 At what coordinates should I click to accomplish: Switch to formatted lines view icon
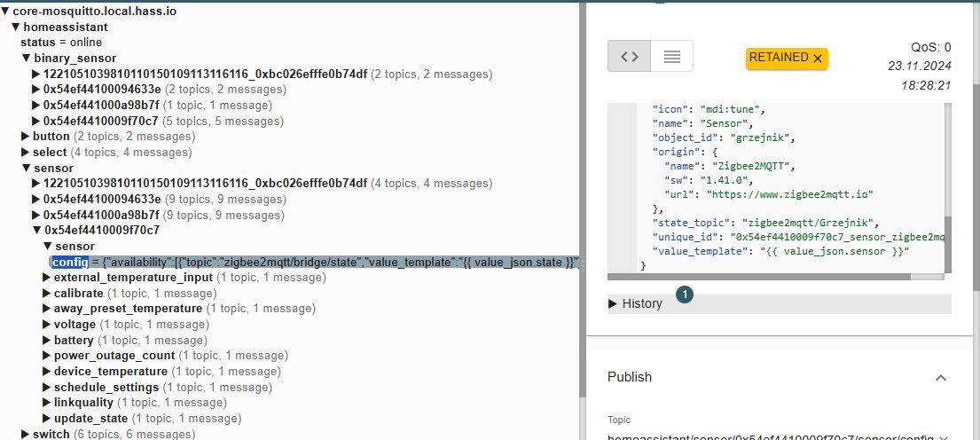coord(672,56)
